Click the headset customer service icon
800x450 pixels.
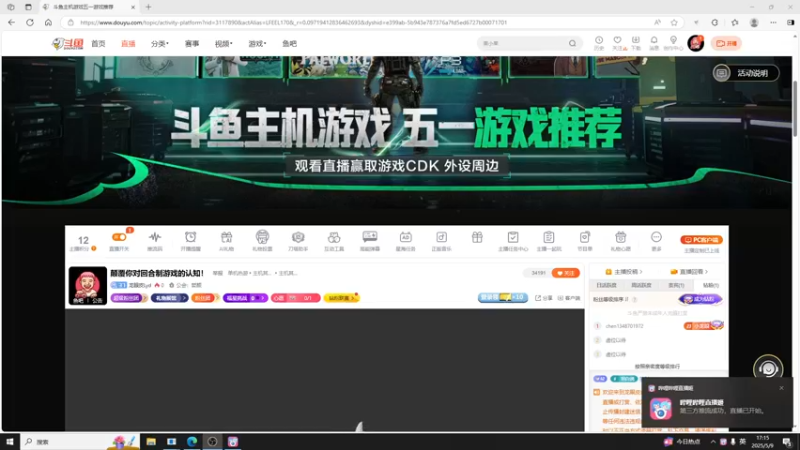pos(768,368)
